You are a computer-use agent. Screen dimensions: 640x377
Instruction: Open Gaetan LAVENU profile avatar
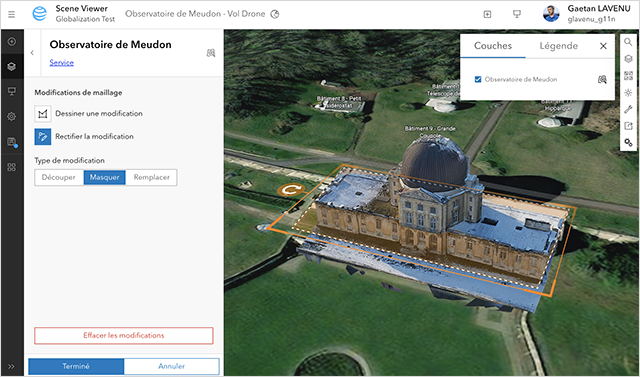551,14
